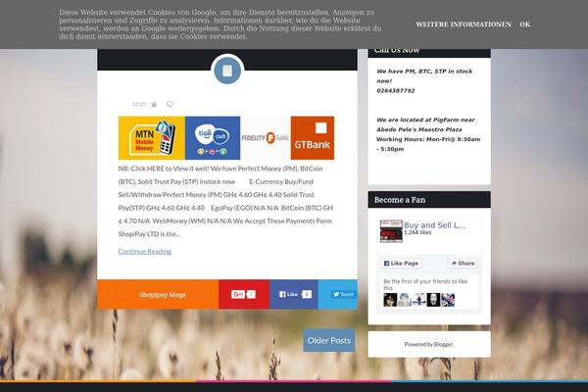Accept cookies with the OK button
588x392 pixels.
524,24
